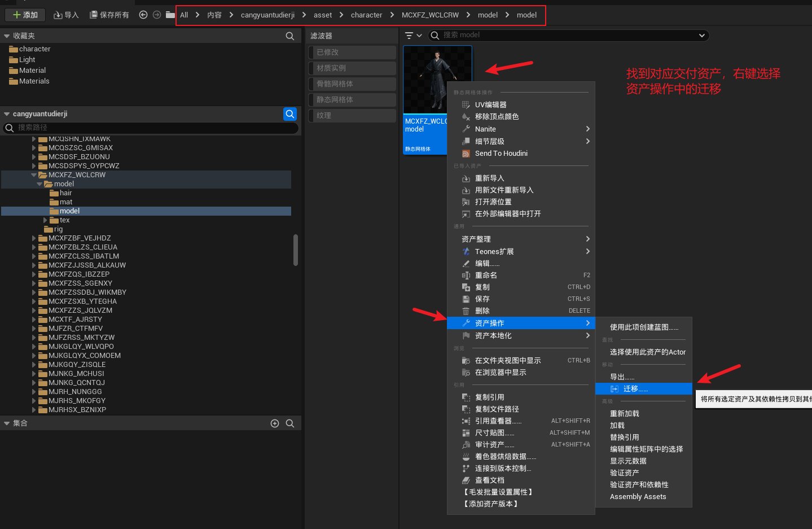Toggle the 骨骼网格体 filter
The height and width of the screenshot is (529, 812).
(352, 84)
